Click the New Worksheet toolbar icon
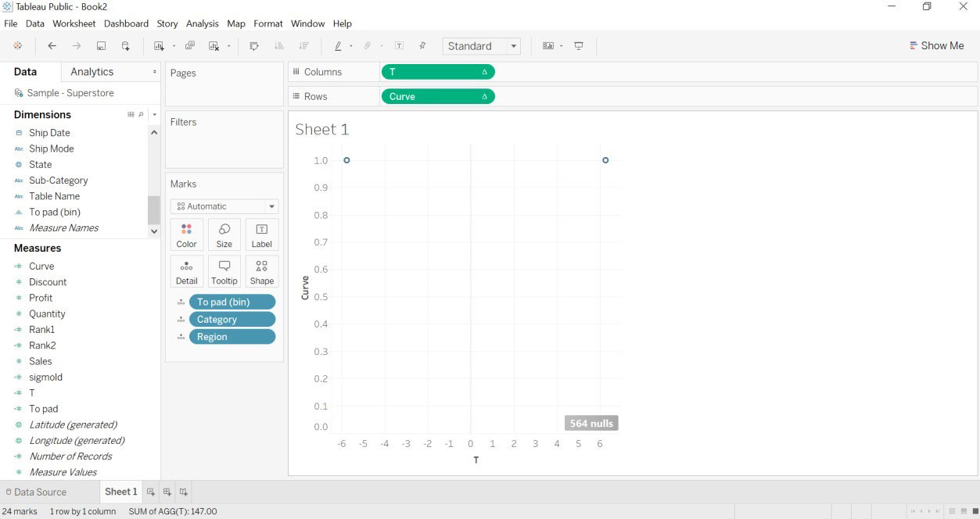 coord(160,46)
